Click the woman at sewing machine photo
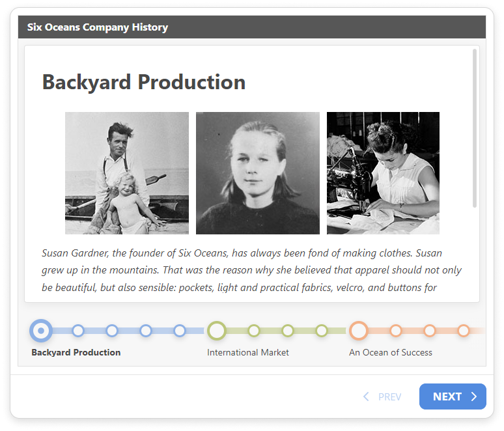The image size is (504, 431). click(x=383, y=173)
